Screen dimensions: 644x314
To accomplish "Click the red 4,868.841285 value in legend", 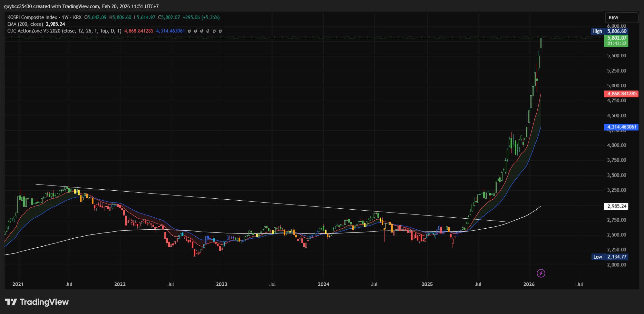I will (x=139, y=31).
